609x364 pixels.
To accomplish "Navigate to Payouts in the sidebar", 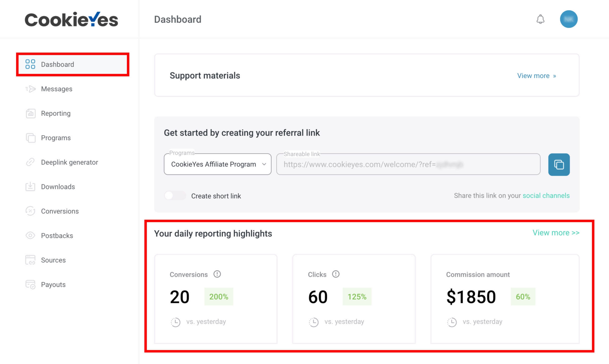I will [x=53, y=284].
